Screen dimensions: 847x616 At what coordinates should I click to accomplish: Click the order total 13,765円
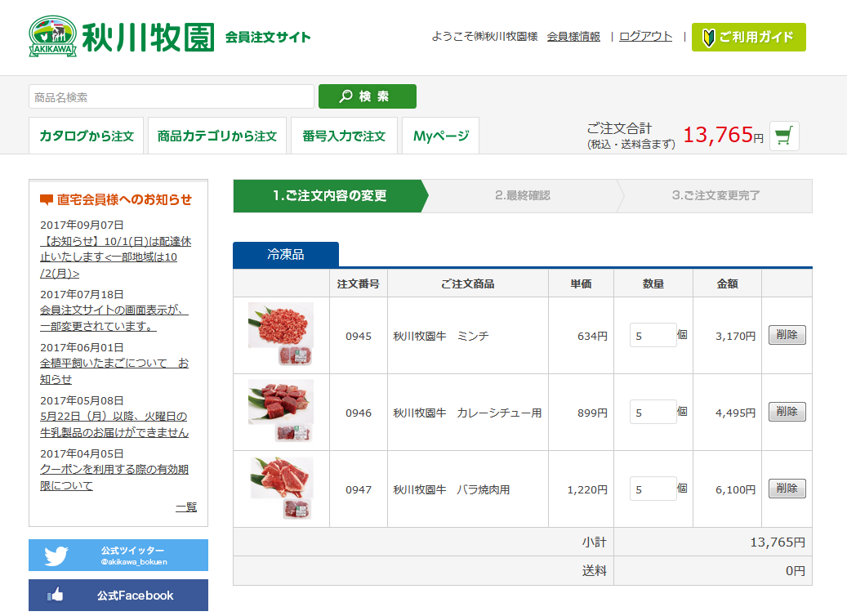pyautogui.click(x=724, y=135)
